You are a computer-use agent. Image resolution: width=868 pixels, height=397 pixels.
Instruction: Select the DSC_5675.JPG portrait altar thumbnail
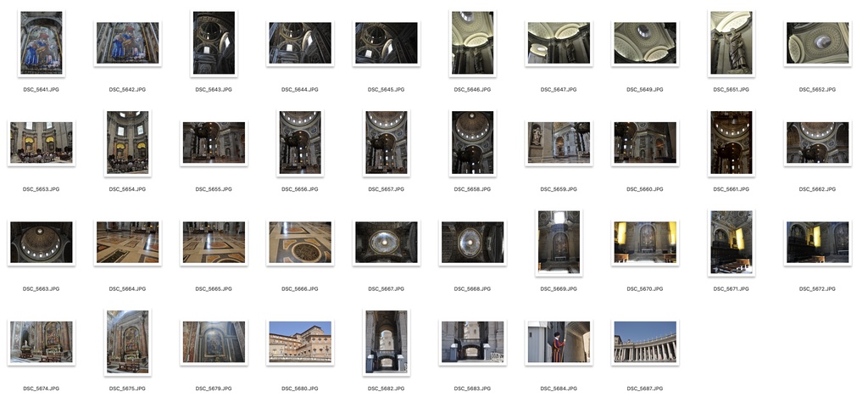[127, 342]
